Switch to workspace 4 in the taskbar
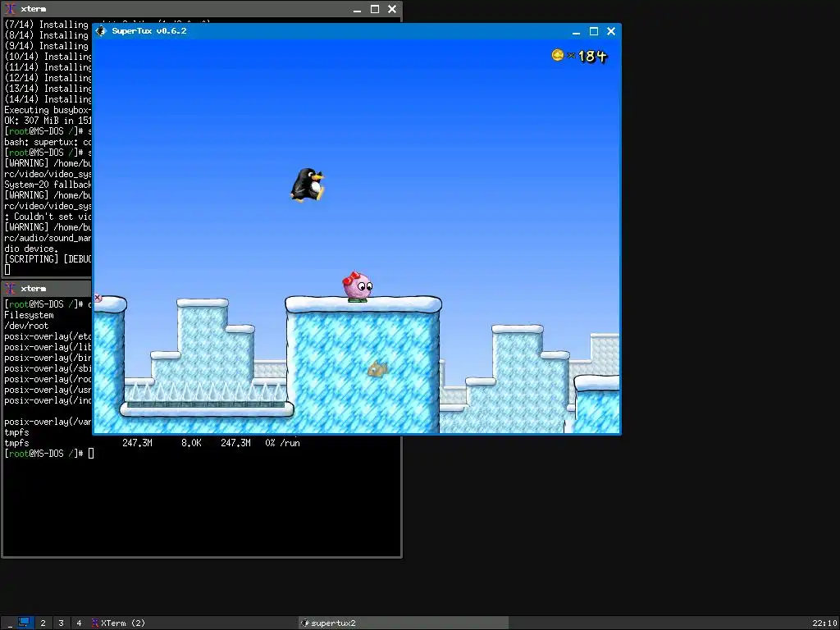The width and height of the screenshot is (840, 630). click(x=79, y=623)
